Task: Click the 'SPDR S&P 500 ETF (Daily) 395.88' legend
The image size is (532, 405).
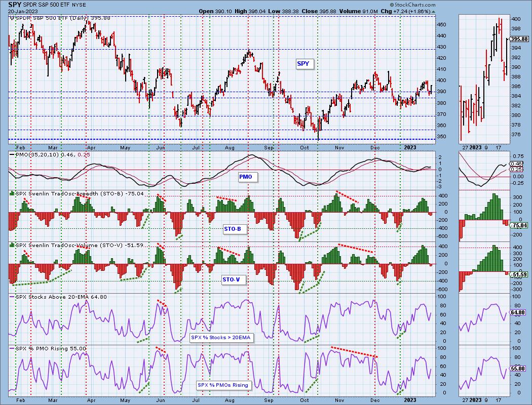Action: [63, 18]
